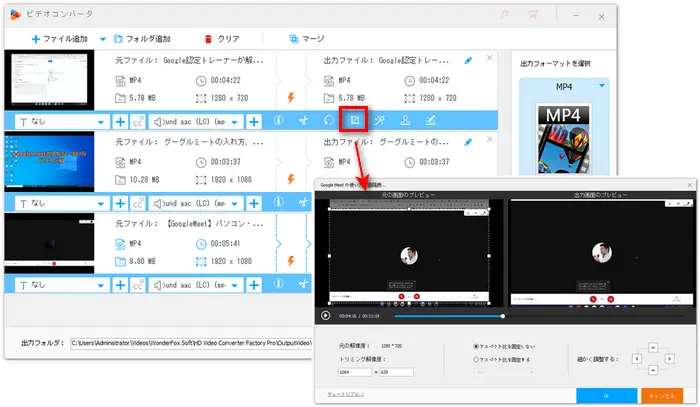This screenshot has width=700, height=407.
Task: Click the crop icon highlighted in red
Action: point(353,121)
